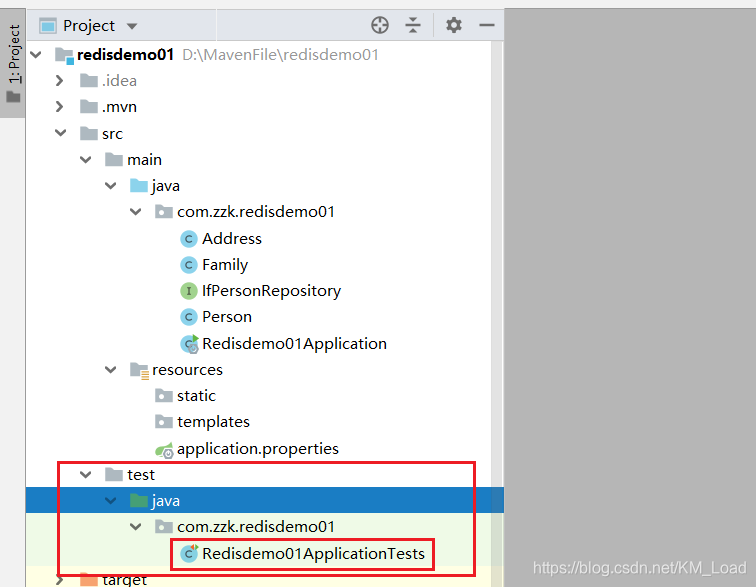Collapse the test folder

pyautogui.click(x=86, y=475)
